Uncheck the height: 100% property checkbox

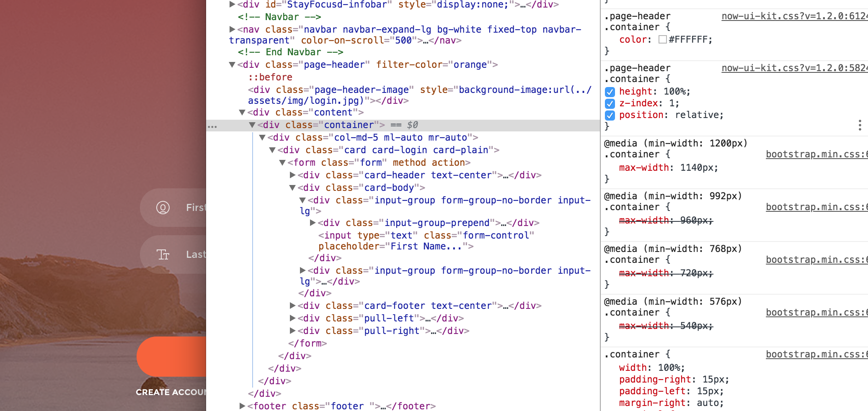[610, 92]
